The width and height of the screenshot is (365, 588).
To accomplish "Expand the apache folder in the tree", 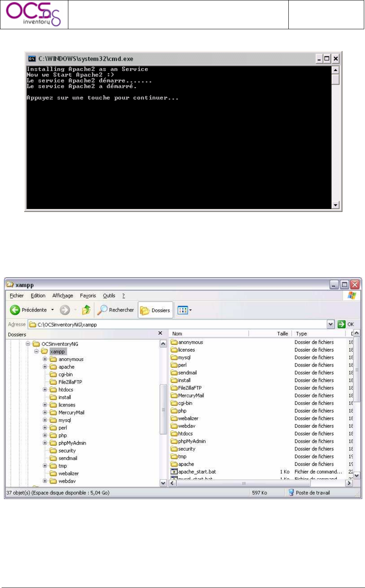I will coord(45,367).
